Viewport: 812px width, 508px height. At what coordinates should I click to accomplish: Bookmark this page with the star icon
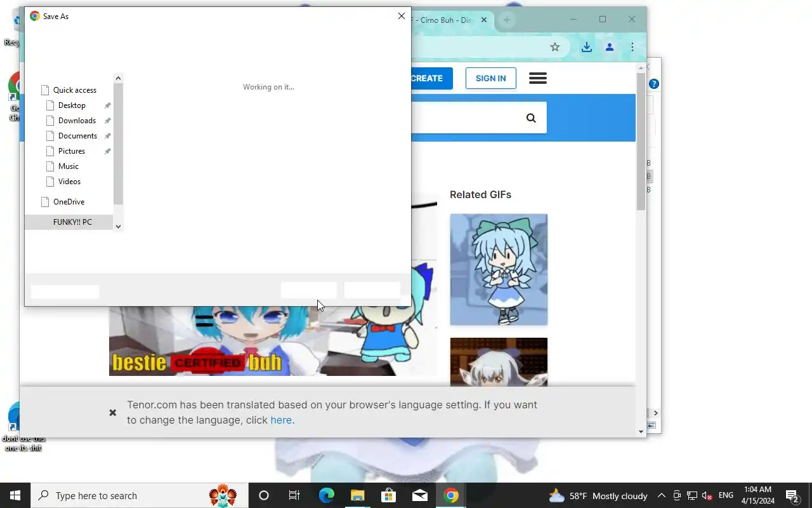click(x=555, y=47)
